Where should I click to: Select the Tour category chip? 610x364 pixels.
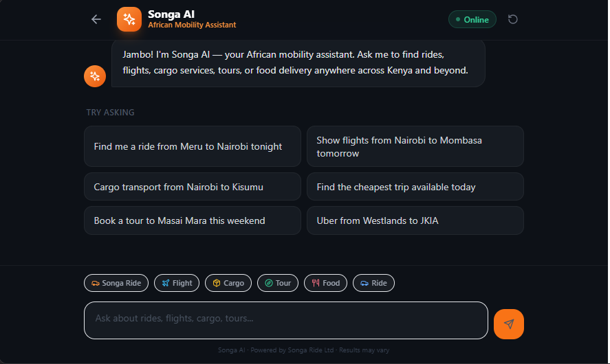point(278,283)
